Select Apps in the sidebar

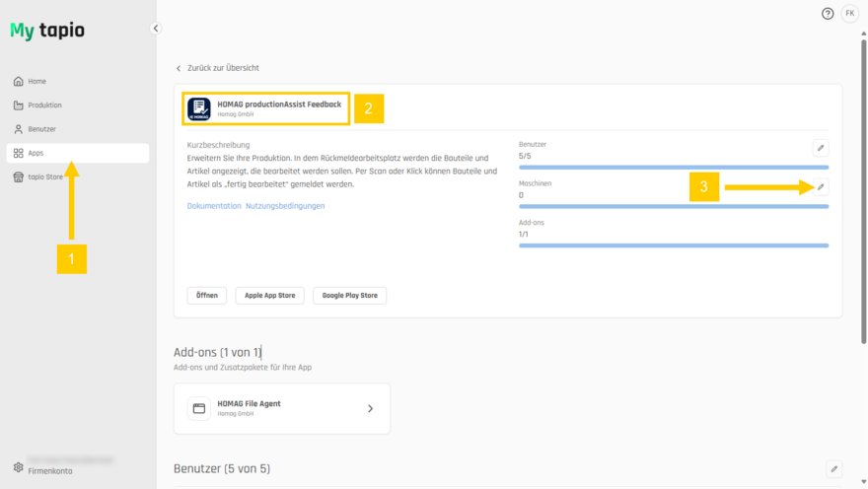(x=78, y=153)
